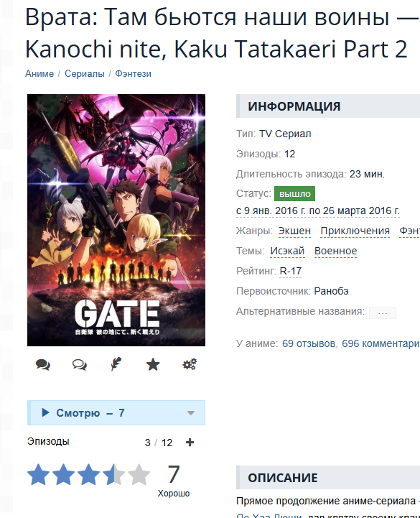View the 69 отзывов reviews link

[x=309, y=343]
